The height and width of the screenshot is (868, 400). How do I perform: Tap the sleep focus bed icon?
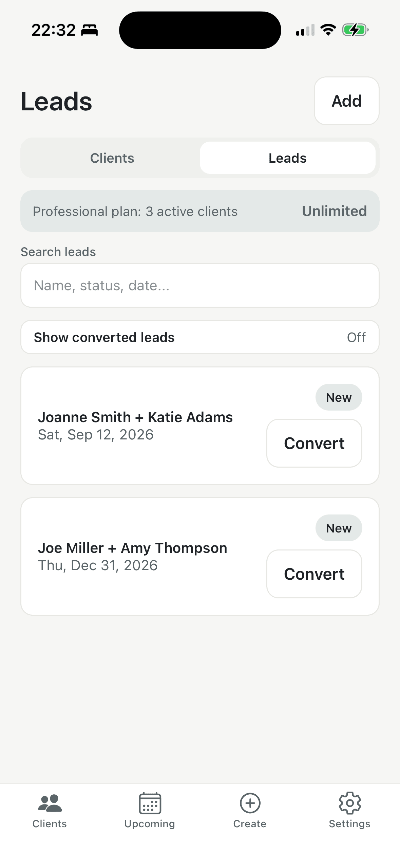[x=90, y=30]
